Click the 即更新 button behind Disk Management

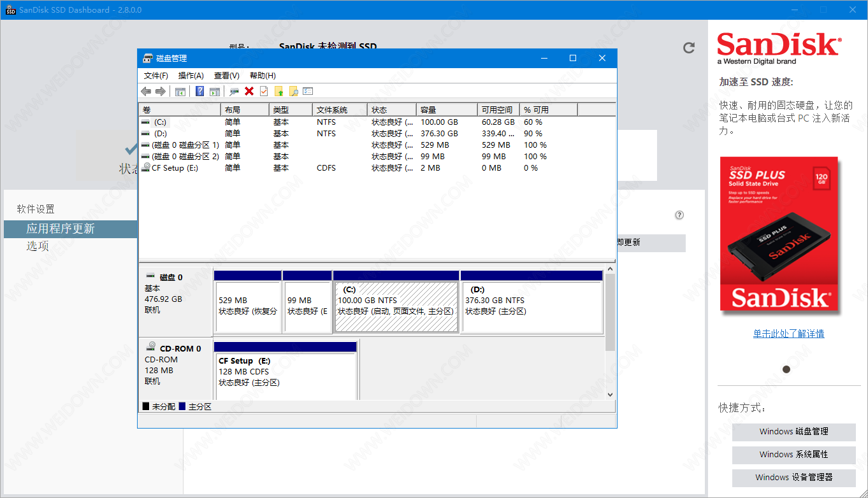coord(651,243)
